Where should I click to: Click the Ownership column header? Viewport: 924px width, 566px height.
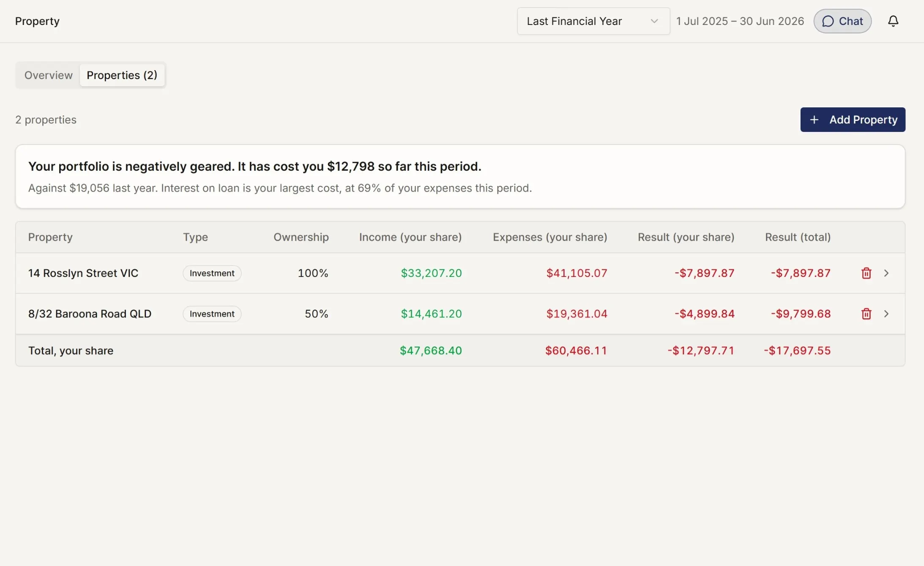click(301, 237)
